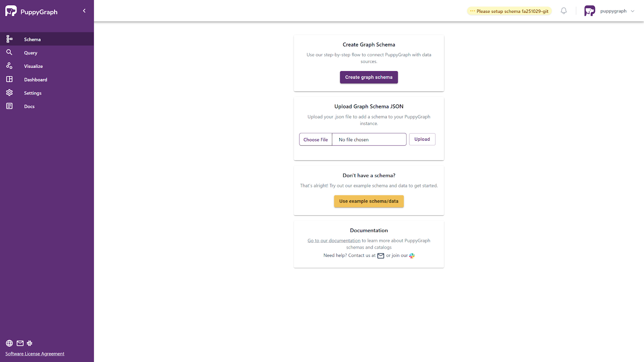The image size is (644, 362).
Task: Open the Software License Agreement link
Action: [x=35, y=354]
